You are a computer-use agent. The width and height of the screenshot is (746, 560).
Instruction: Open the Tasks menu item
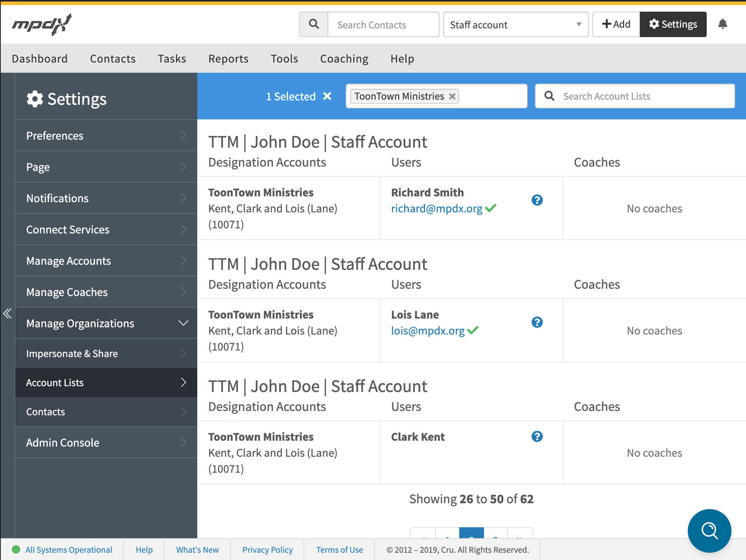(172, 59)
